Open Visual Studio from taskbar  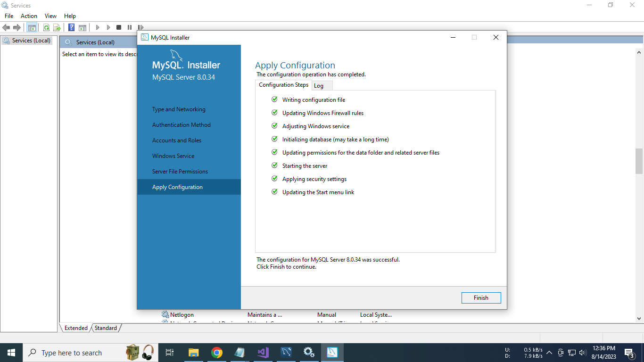[263, 353]
